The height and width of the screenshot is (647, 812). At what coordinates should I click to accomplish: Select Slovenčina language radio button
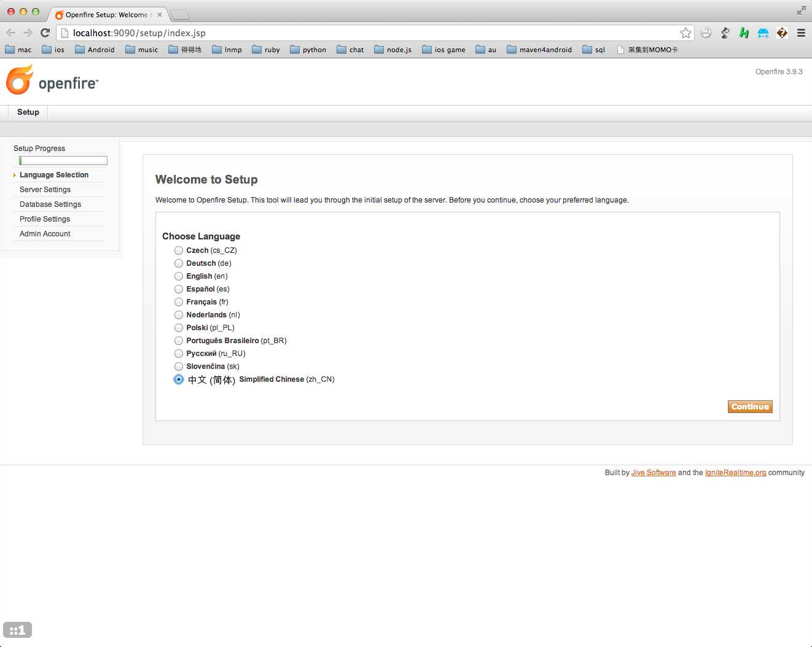pyautogui.click(x=179, y=366)
